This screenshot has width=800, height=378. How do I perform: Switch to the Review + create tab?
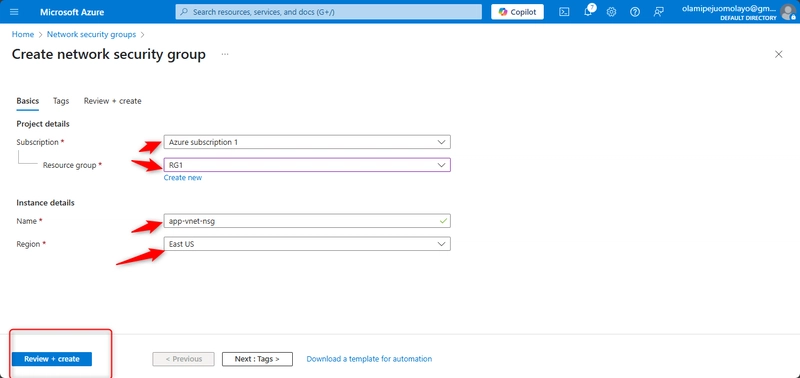tap(112, 101)
